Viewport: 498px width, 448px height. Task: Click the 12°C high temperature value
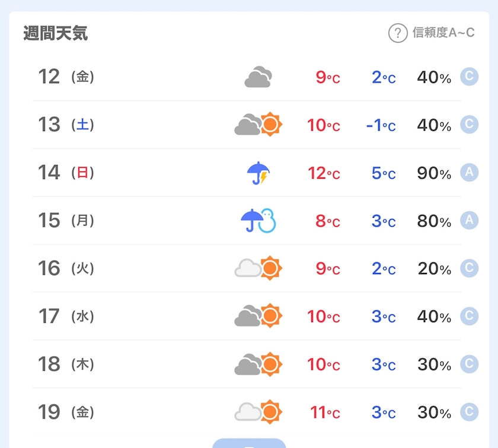[323, 173]
